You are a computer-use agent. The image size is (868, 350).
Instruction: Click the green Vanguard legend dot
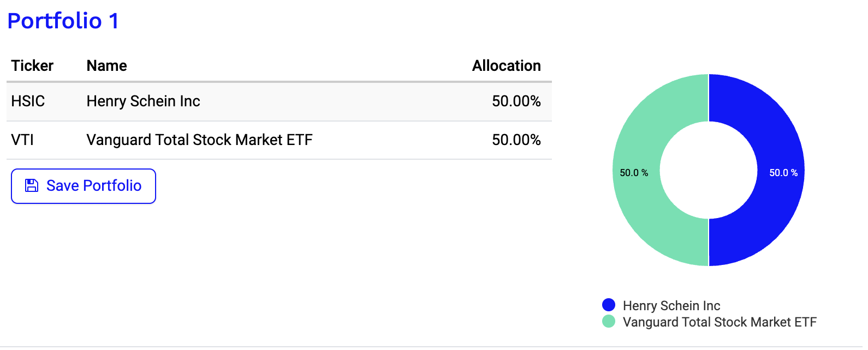pos(608,322)
